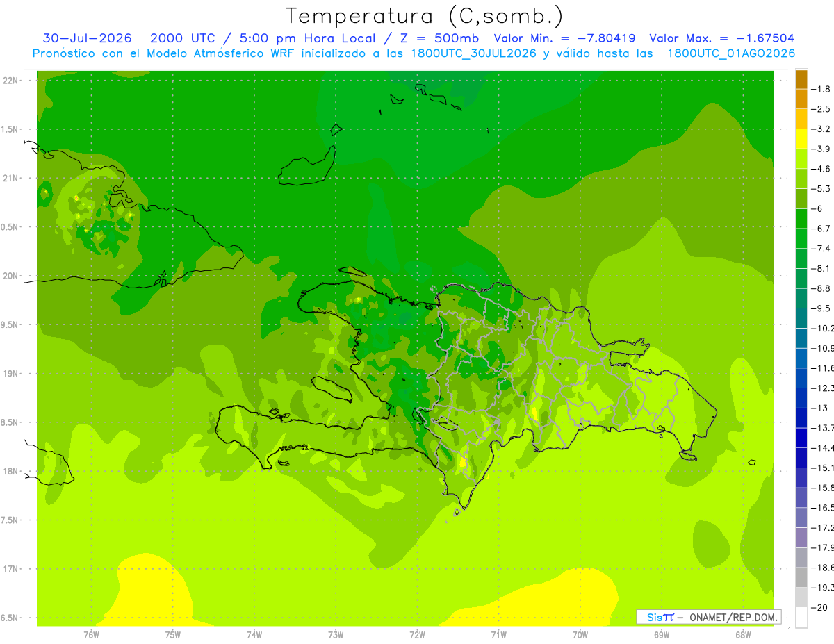Click the "75W" longitude label
Viewport: 834px width, 644px height.
click(x=172, y=634)
